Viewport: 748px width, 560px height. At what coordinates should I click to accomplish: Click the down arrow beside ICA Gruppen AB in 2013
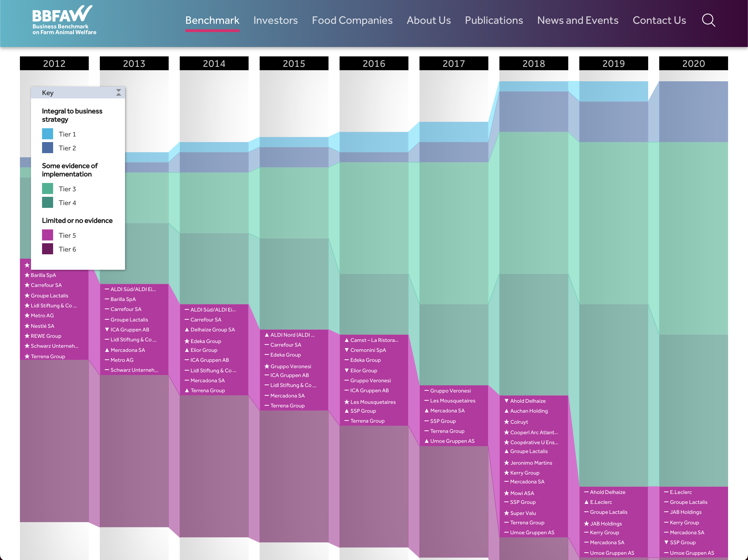click(107, 329)
